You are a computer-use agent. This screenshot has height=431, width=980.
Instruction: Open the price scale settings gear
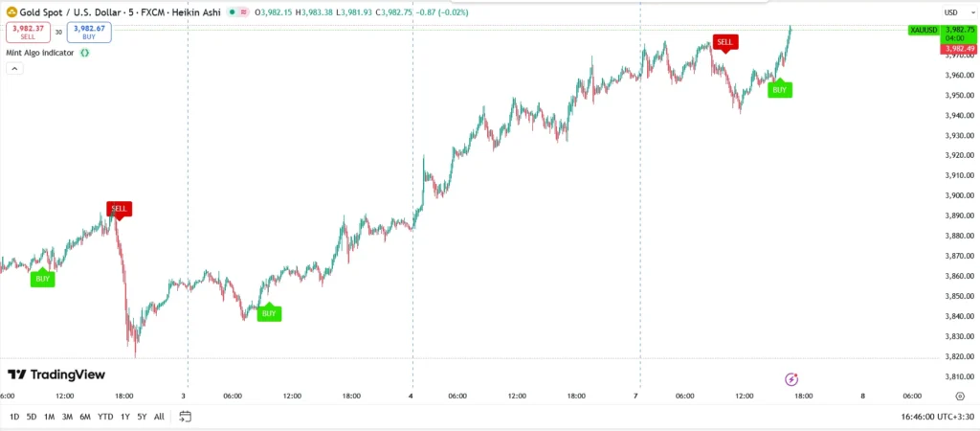coord(959,395)
